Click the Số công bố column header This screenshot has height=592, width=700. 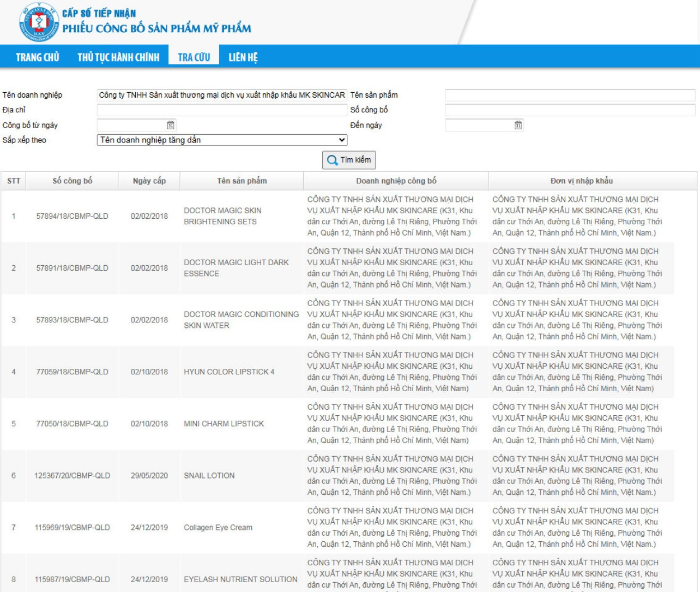coord(72,181)
